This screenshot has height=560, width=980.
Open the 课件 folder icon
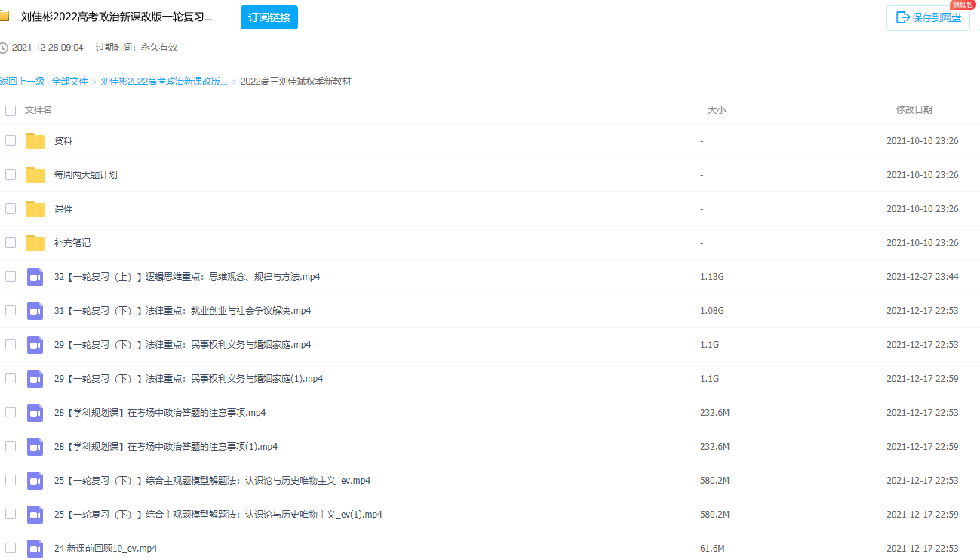35,208
